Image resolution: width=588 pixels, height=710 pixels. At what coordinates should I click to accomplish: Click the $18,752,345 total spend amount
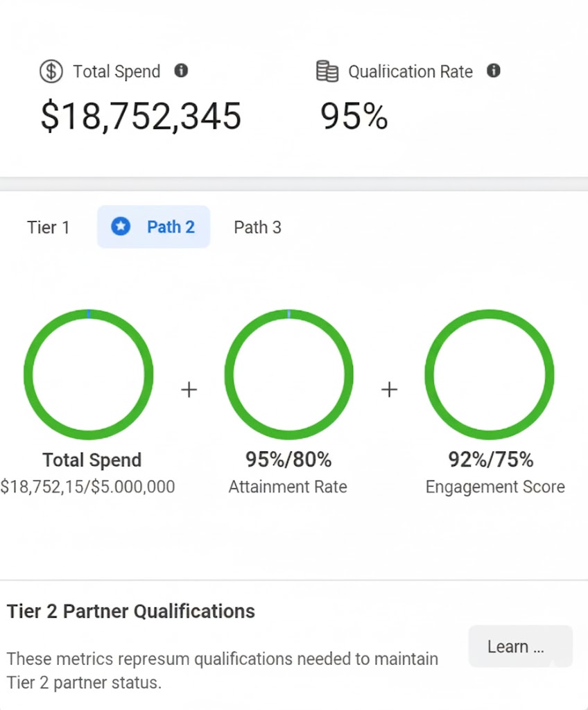(x=141, y=116)
